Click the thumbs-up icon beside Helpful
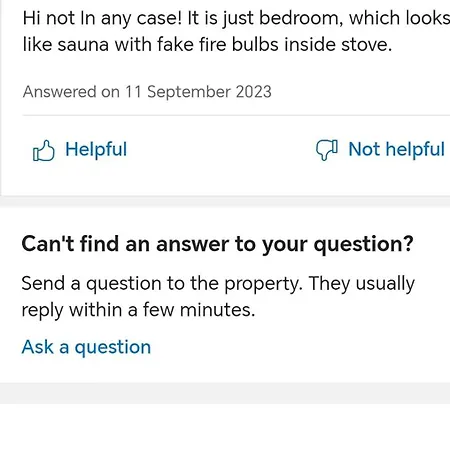Image resolution: width=450 pixels, height=450 pixels. click(44, 150)
